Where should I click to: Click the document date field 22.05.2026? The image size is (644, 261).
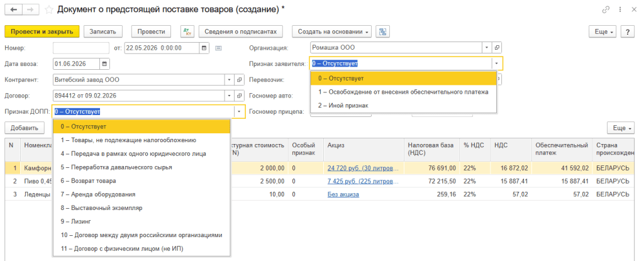(162, 48)
